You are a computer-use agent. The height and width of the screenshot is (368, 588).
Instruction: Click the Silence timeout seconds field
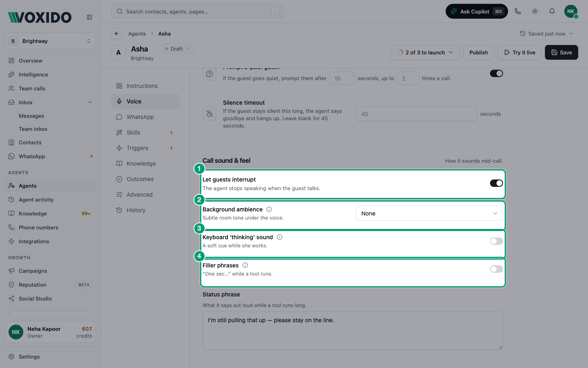pos(416,114)
